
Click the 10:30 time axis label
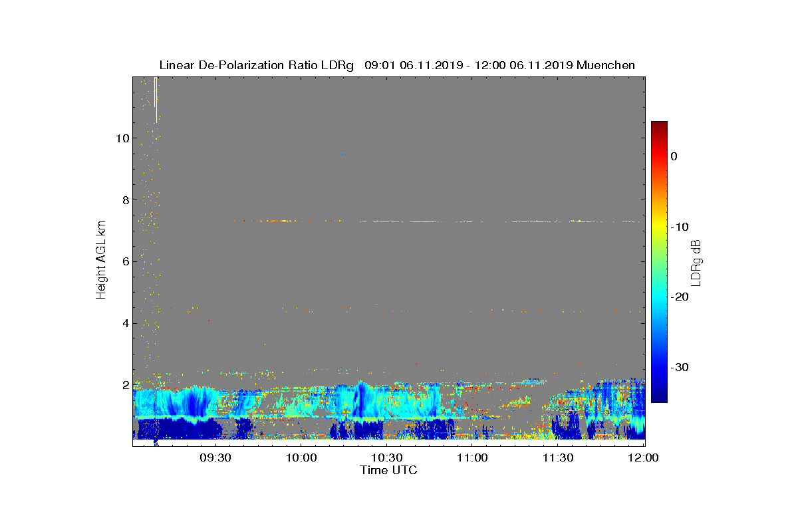point(387,458)
